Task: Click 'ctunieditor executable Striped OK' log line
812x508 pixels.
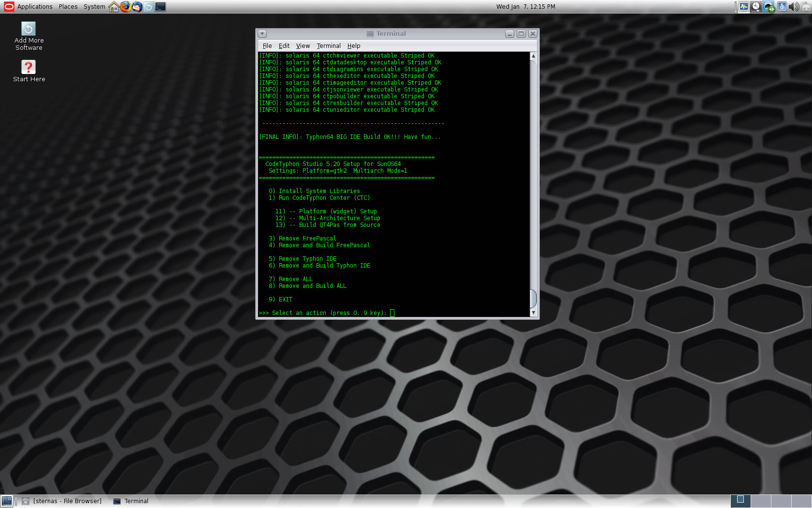Action: click(x=347, y=110)
